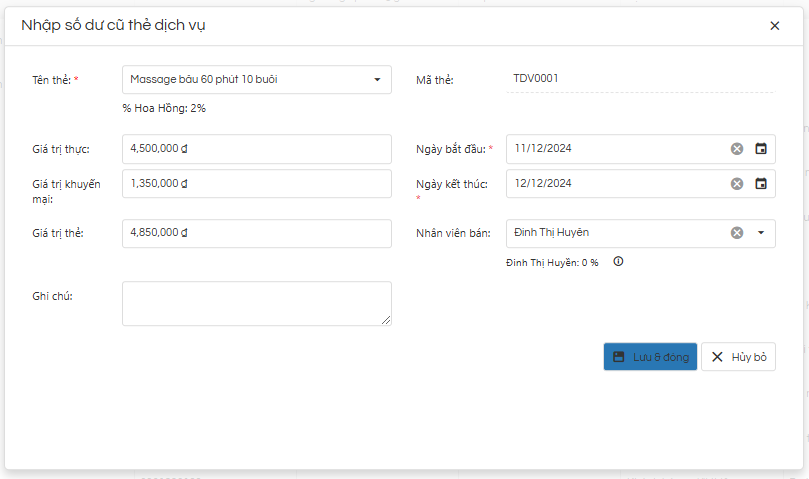Screen dimensions: 809x479
Task: Click the Lưu & đóng button
Action: pos(650,357)
